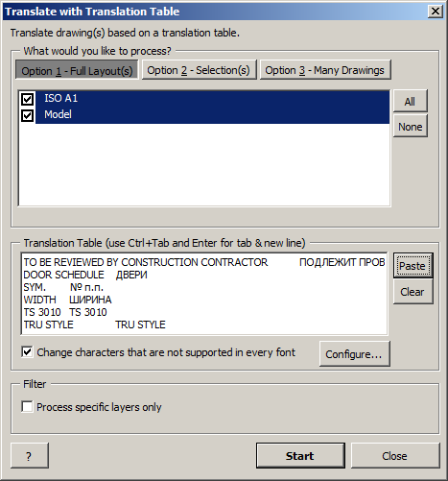Select Option 1 - Full Layout(s) tab
This screenshot has width=448, height=481.
click(x=77, y=70)
